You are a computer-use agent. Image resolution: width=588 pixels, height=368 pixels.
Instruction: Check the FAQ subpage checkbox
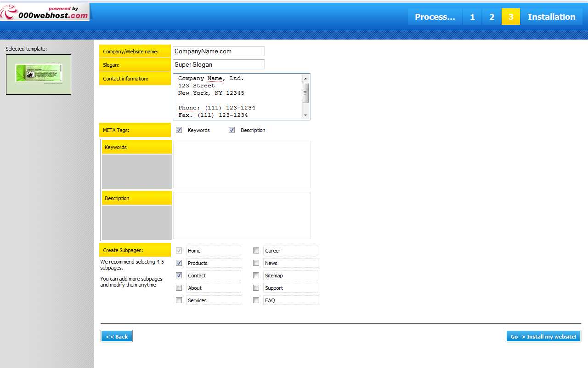[x=256, y=300]
